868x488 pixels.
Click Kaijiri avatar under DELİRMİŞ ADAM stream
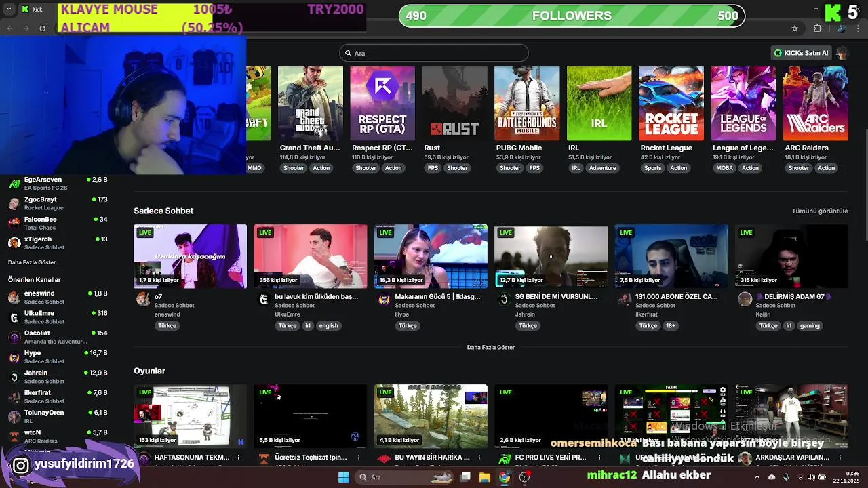tap(745, 299)
